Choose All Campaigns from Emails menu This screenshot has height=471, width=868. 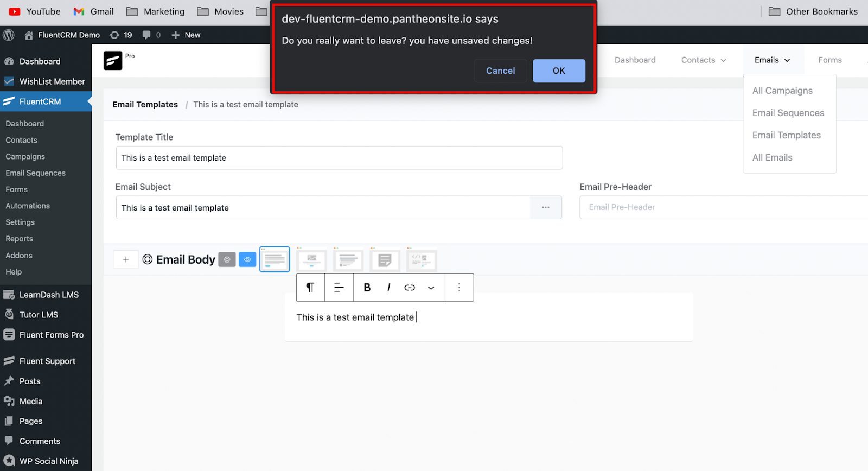(x=783, y=91)
